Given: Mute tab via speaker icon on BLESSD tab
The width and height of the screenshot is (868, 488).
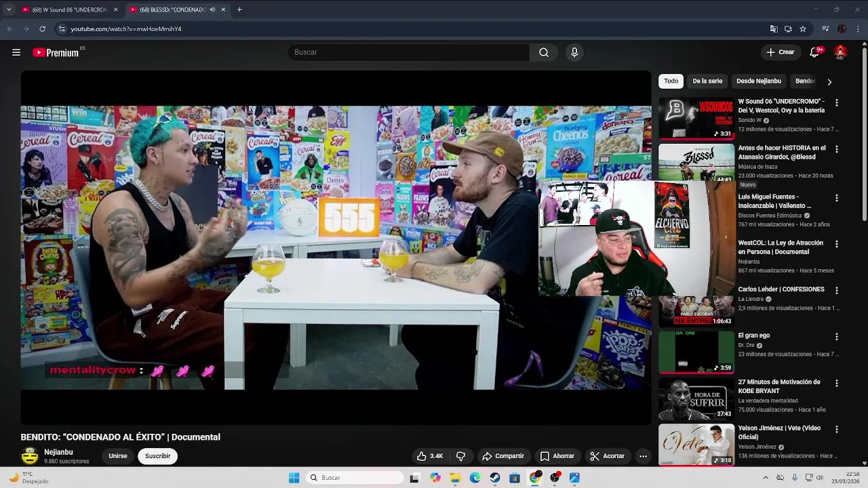Looking at the screenshot, I should 212,9.
